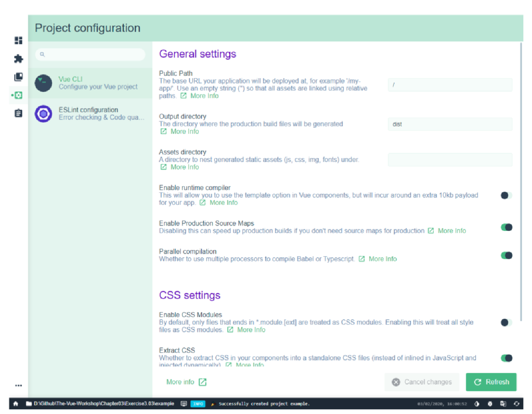Open the Plugins puzzle icon

pyautogui.click(x=18, y=59)
